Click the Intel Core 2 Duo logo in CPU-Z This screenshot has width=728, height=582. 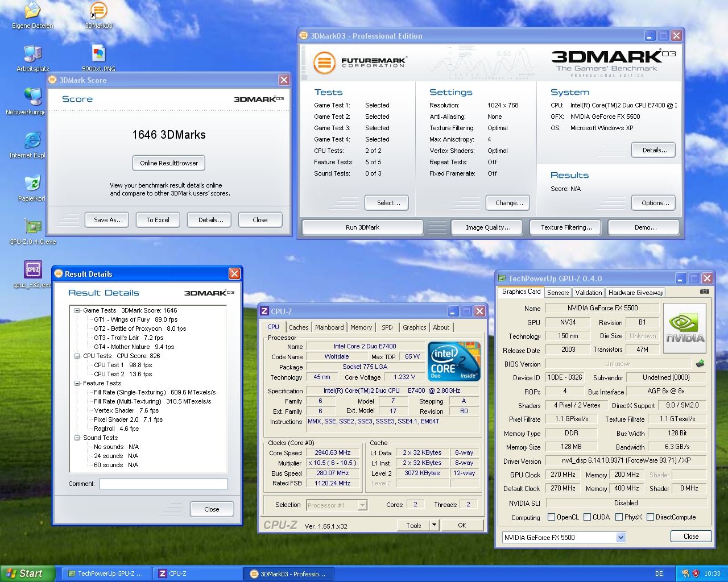tap(454, 361)
